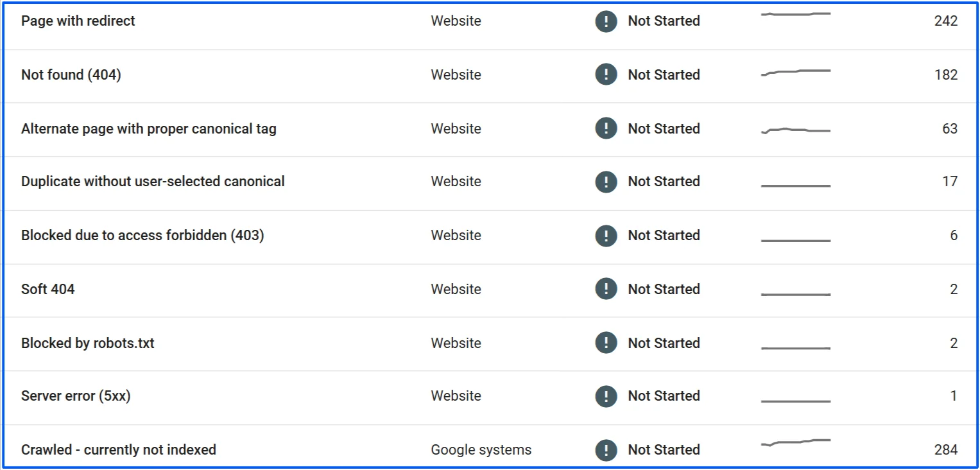Click exclamation icon in Duplicate without canonical row
The image size is (980, 470).
tap(606, 182)
